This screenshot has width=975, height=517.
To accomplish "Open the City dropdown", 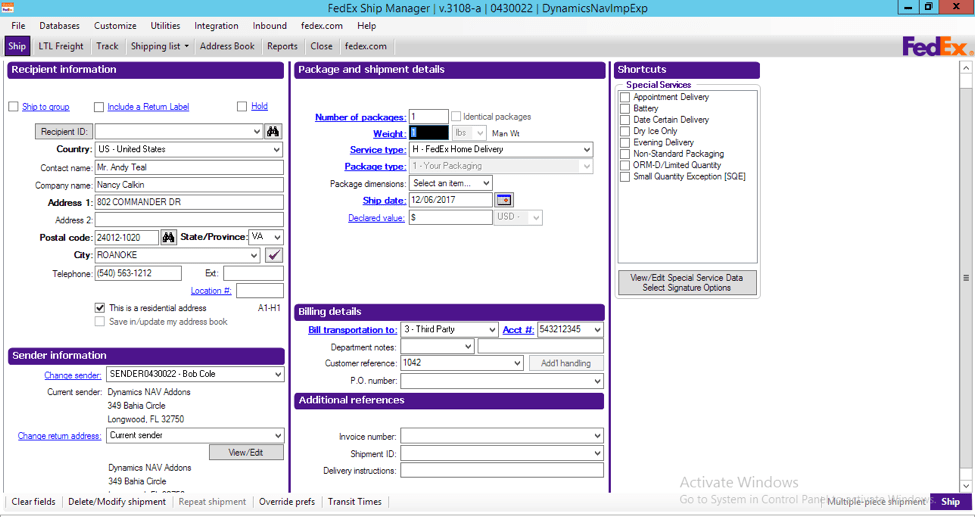I will (x=254, y=255).
